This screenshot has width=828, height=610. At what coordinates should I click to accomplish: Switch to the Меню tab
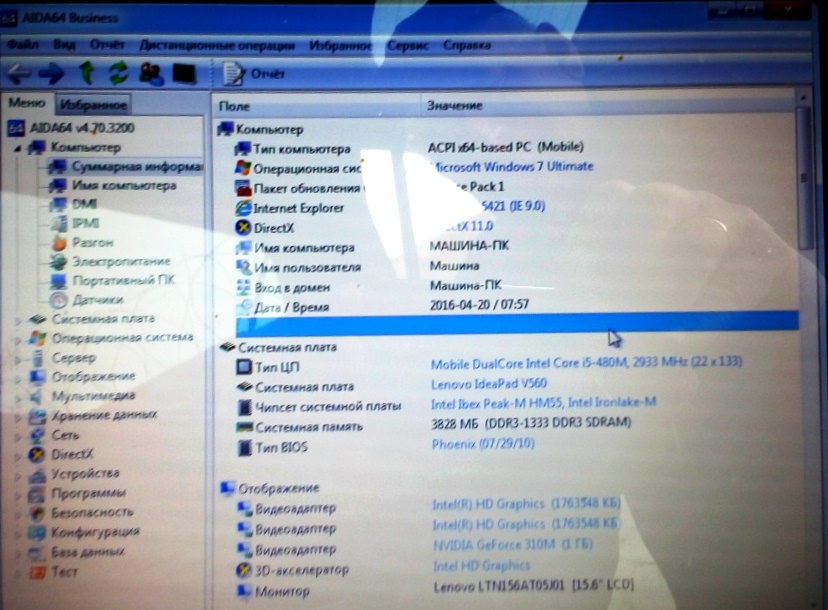pyautogui.click(x=26, y=103)
